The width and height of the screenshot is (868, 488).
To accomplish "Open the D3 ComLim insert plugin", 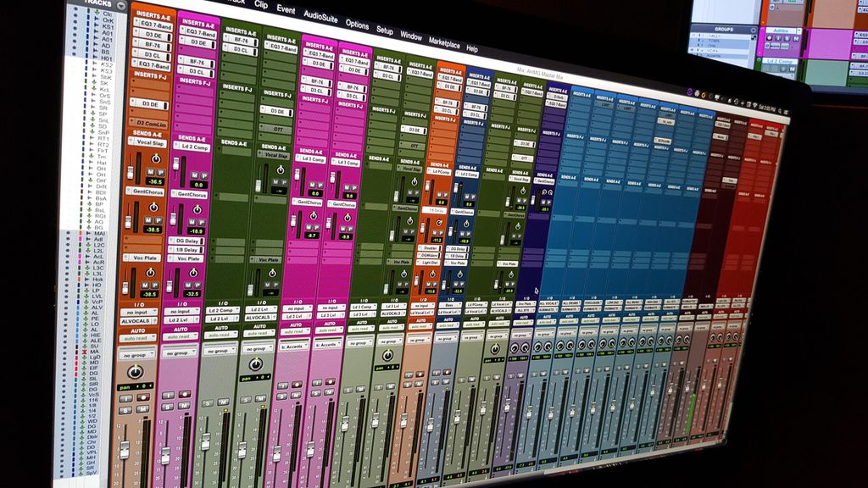I will tap(151, 124).
